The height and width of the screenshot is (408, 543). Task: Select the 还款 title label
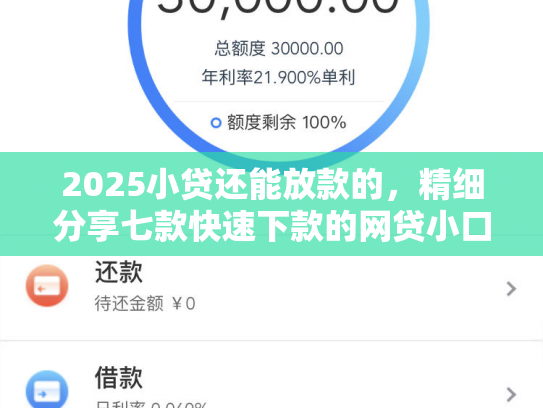tap(118, 272)
